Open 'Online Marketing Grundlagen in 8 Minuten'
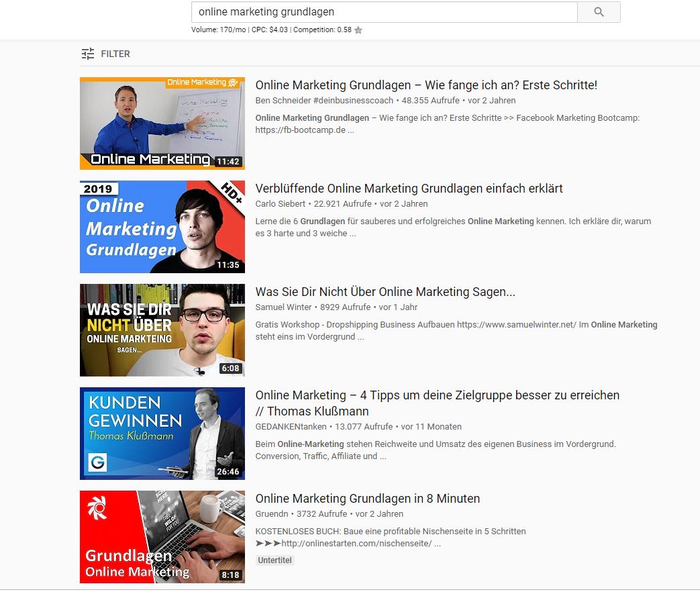Viewport: 700px width, 594px height. pyautogui.click(x=366, y=499)
